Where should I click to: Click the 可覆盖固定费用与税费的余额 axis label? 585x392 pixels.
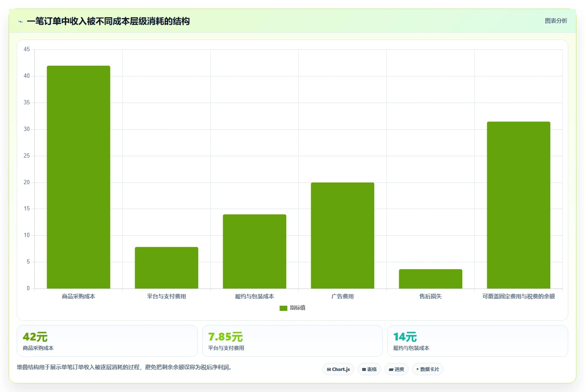coord(518,296)
